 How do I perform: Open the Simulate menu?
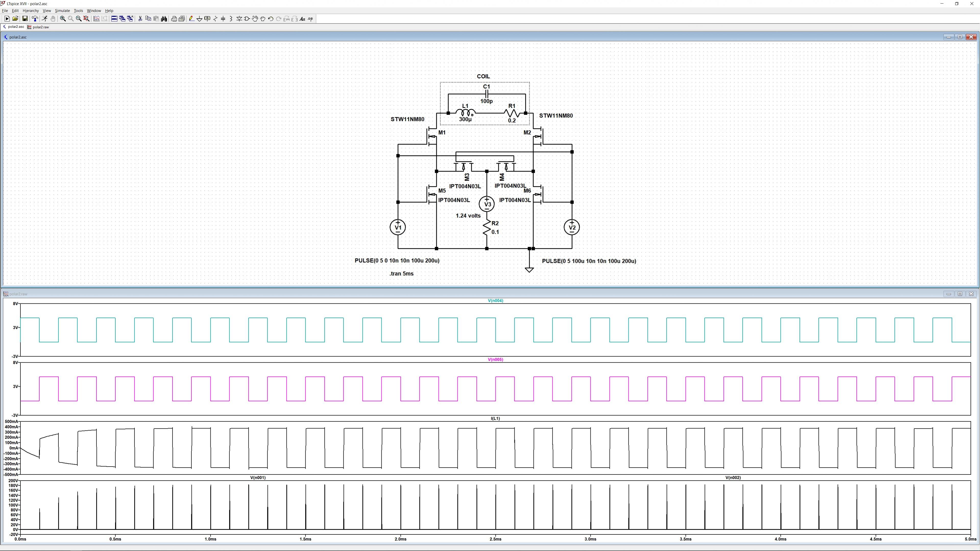(x=62, y=11)
